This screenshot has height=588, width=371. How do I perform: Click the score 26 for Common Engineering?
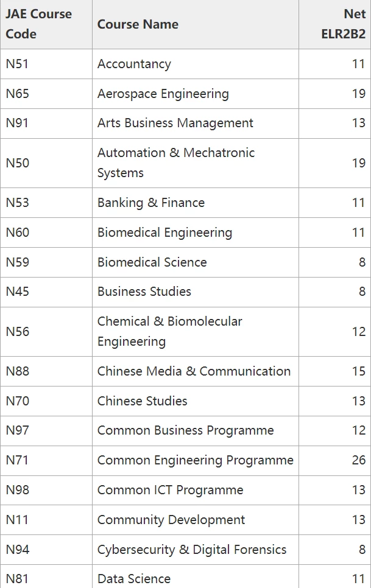point(359,460)
